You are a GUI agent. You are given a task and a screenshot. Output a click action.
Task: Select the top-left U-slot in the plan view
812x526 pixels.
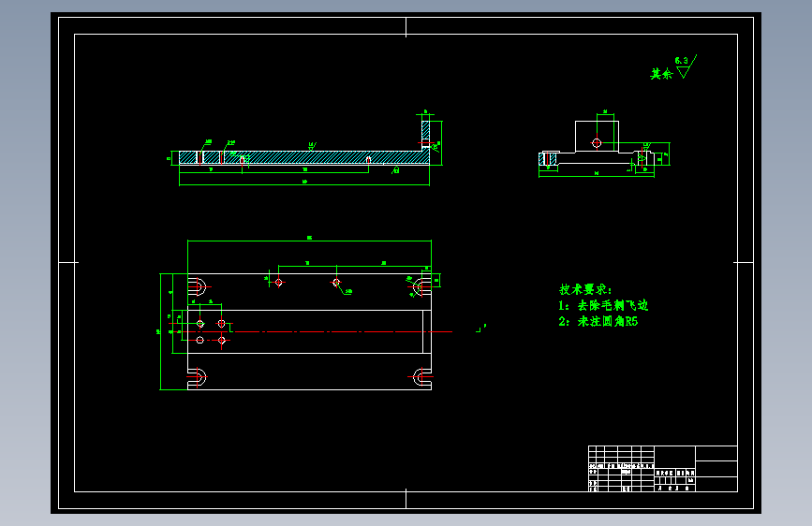point(197,286)
